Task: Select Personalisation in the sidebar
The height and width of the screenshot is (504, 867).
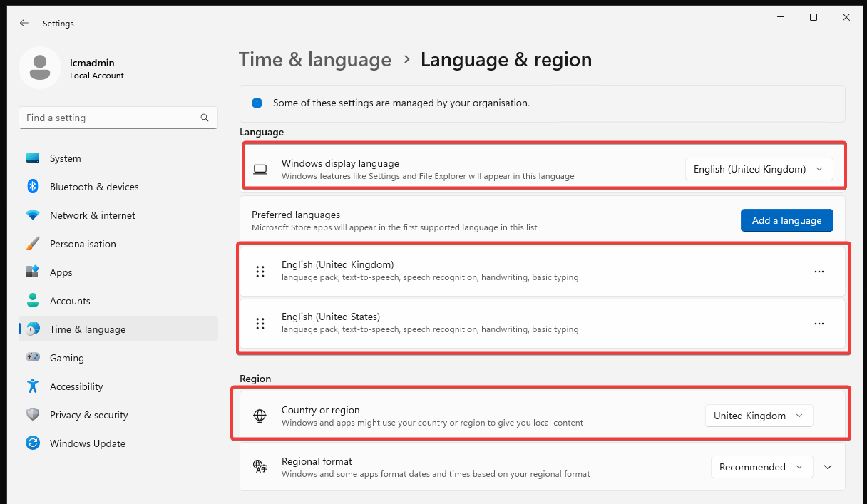Action: [x=118, y=244]
